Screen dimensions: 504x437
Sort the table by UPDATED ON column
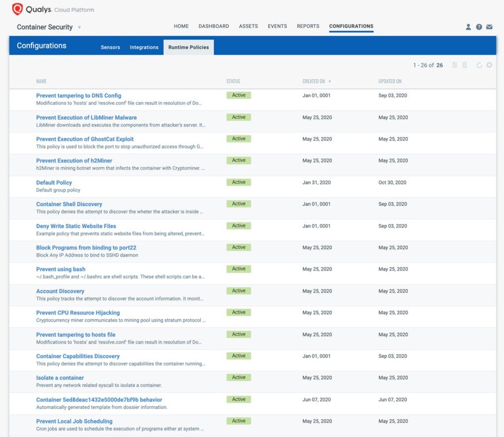[x=390, y=81]
